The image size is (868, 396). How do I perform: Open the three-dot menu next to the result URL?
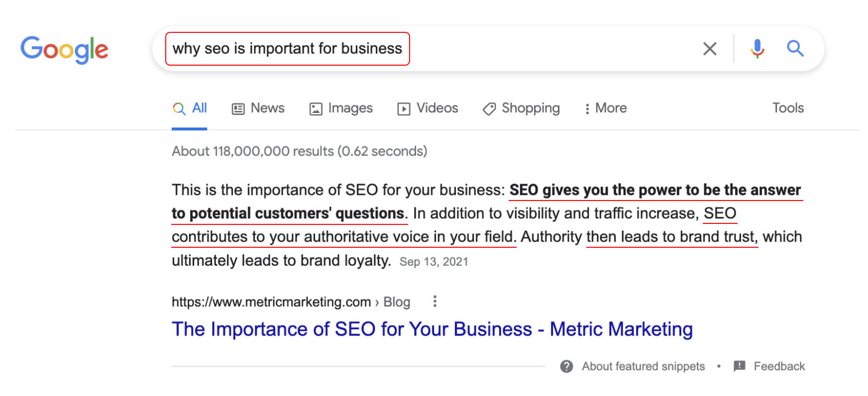click(435, 301)
